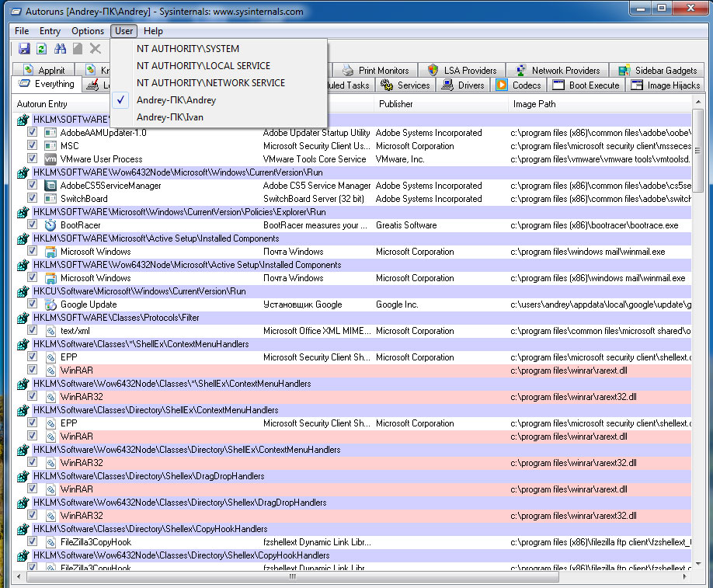The width and height of the screenshot is (713, 588).
Task: Click the Save toolbar icon
Action: coord(24,49)
